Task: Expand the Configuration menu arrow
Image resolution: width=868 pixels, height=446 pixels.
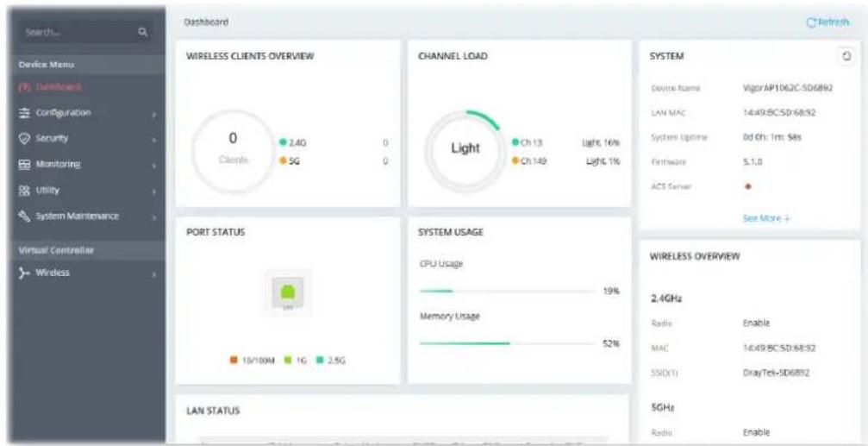Action: (155, 114)
